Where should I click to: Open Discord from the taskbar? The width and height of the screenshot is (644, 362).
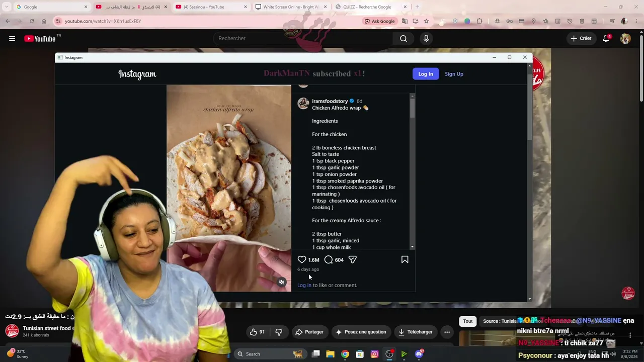pos(419,354)
